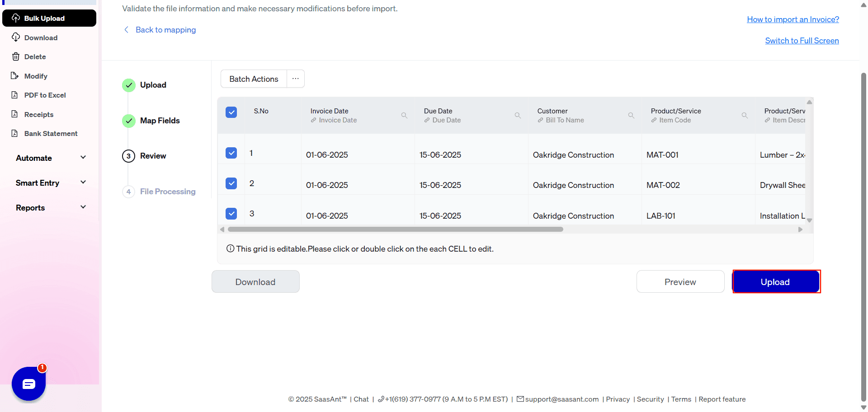Click the Customer column search icon
Image resolution: width=868 pixels, height=412 pixels.
pyautogui.click(x=631, y=116)
